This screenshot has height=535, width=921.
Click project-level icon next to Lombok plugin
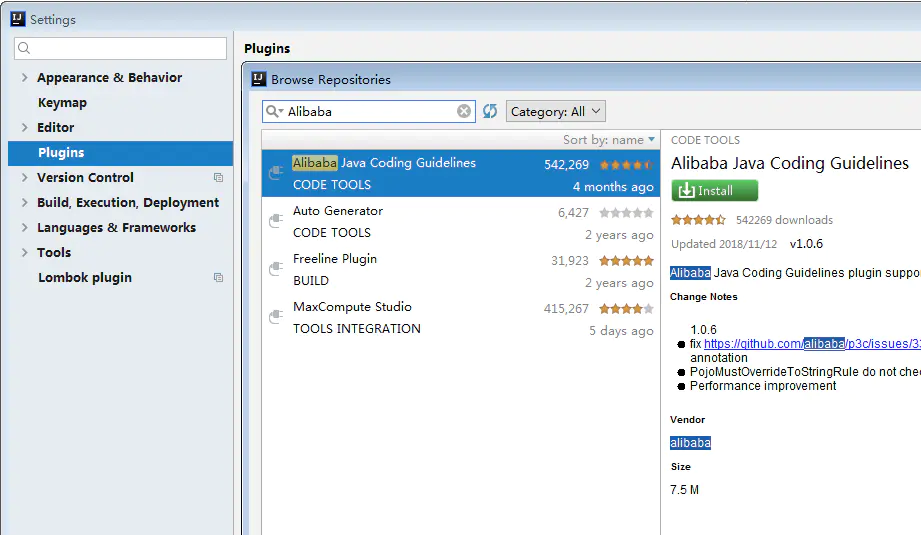(219, 277)
